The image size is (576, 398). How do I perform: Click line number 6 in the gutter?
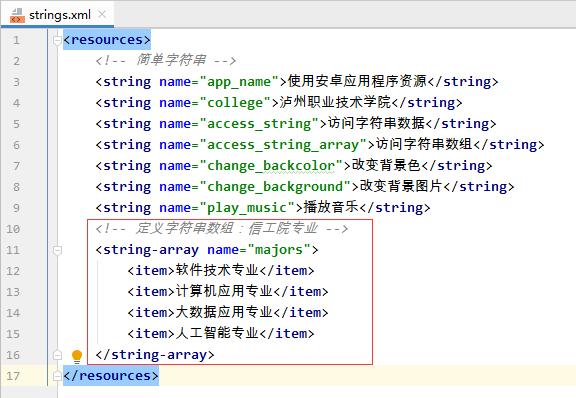(16, 145)
